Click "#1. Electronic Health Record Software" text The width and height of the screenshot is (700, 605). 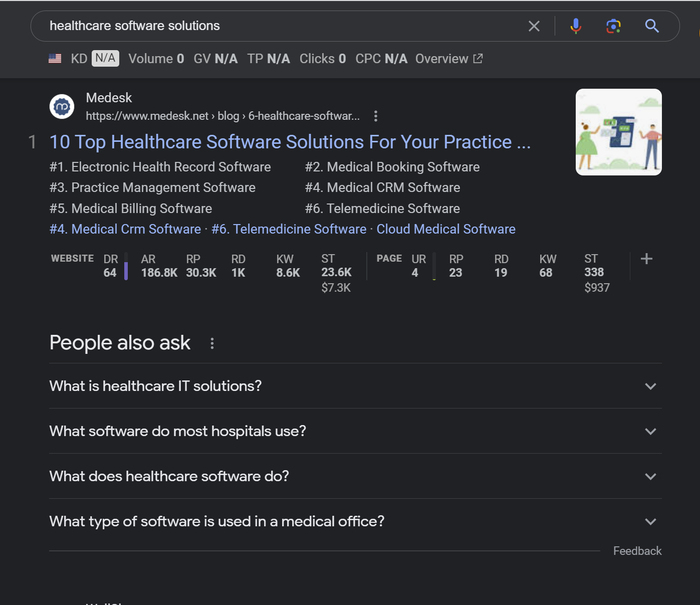point(160,167)
